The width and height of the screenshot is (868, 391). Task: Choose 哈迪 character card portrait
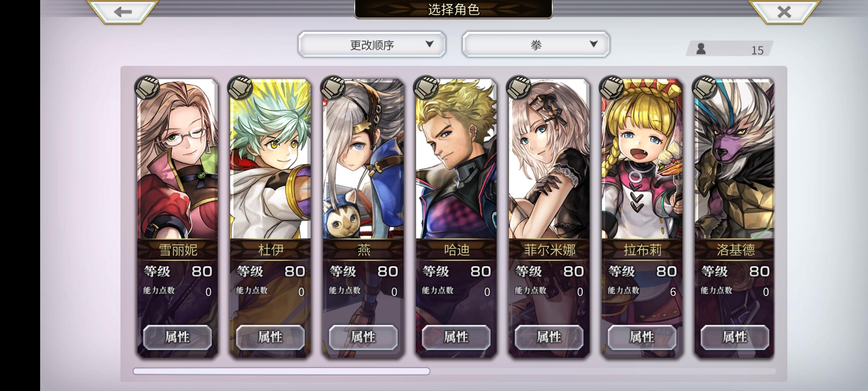click(x=456, y=159)
